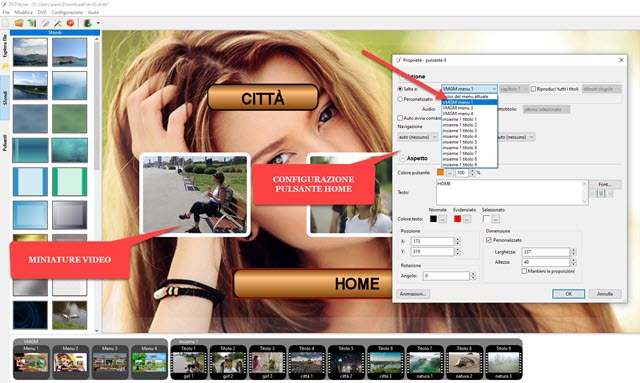This screenshot has height=383, width=640.
Task: Click the white Selezionato text color swatch
Action: click(x=486, y=219)
